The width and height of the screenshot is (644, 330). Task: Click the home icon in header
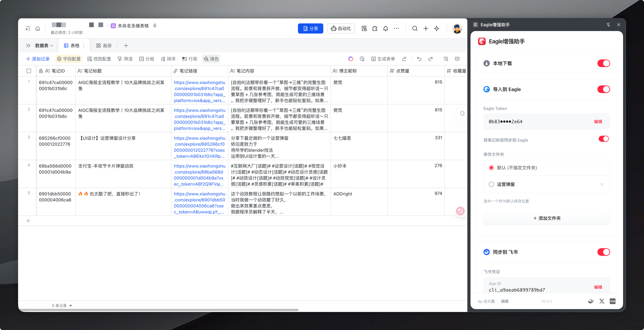tap(37, 28)
